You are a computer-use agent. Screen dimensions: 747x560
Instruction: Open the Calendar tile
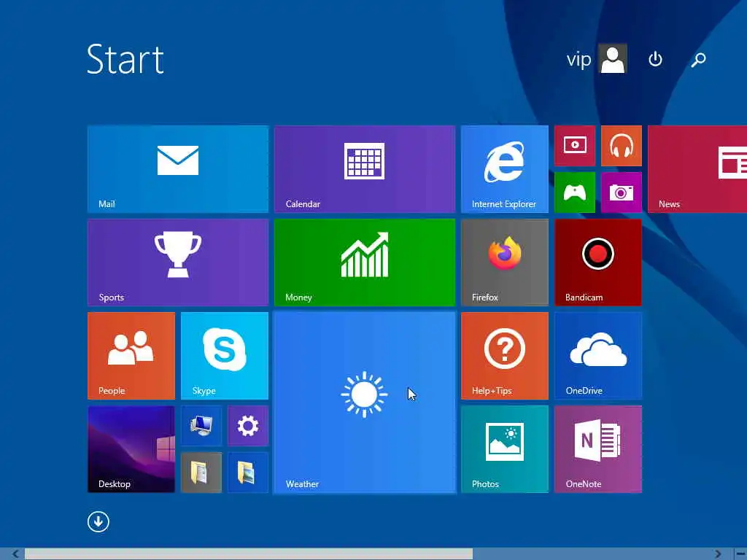click(x=365, y=169)
